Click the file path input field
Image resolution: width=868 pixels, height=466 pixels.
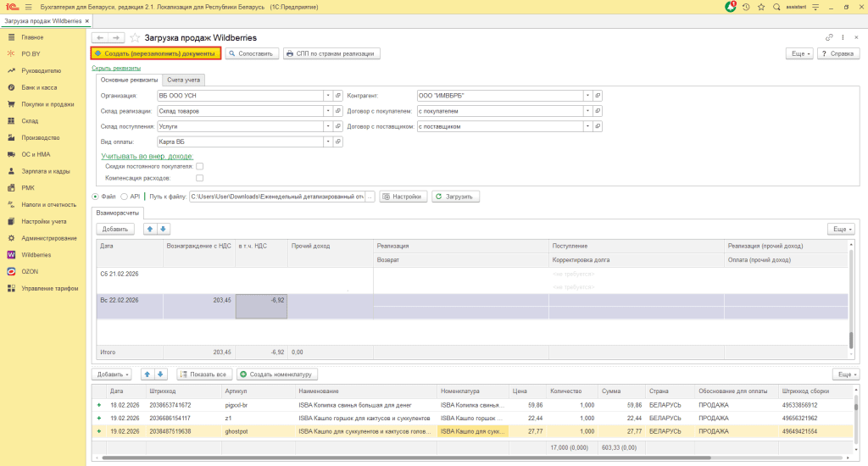pos(276,197)
